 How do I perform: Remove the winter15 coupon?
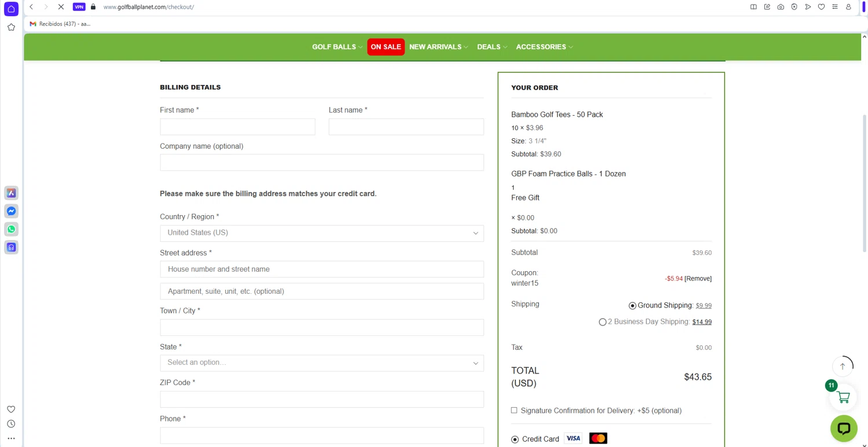698,278
